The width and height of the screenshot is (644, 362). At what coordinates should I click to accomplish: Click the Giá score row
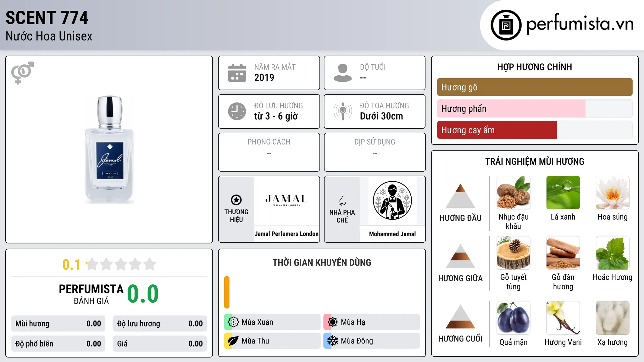click(160, 344)
